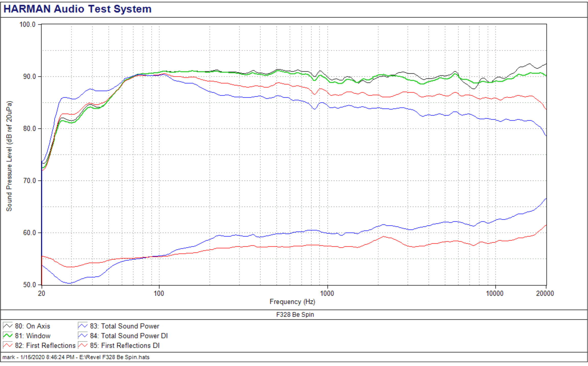Screen dimensions: 588x366
Task: Select the '80: On Axis' legend label
Action: coord(32,326)
